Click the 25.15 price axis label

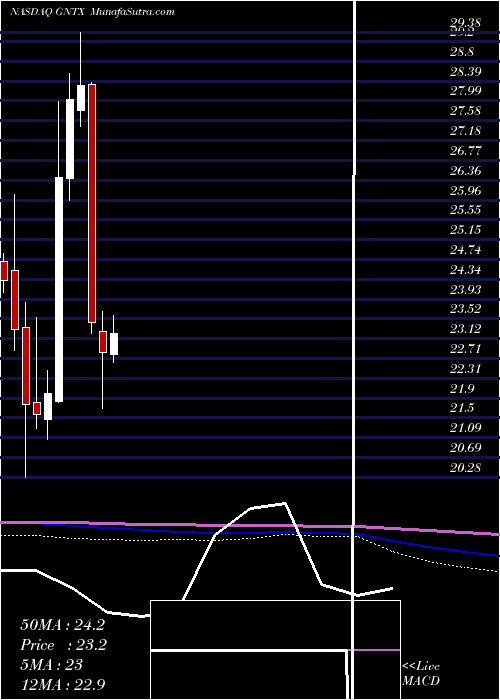tap(466, 230)
